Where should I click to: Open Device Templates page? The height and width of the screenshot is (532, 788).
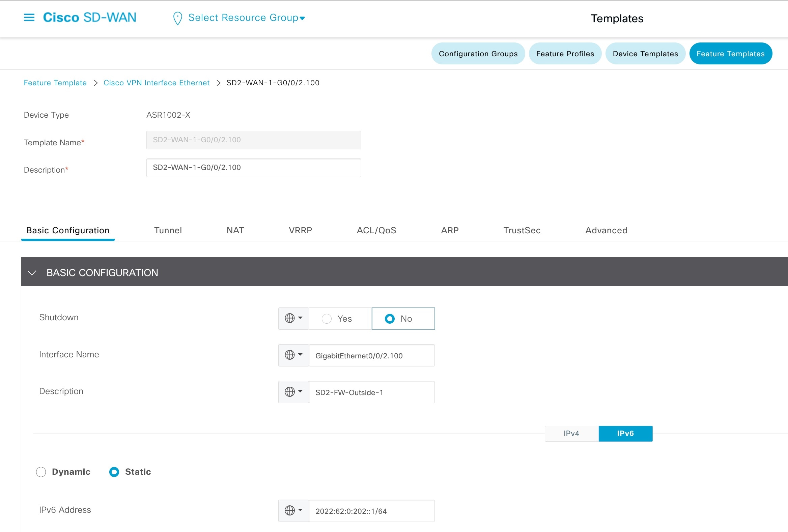(645, 54)
